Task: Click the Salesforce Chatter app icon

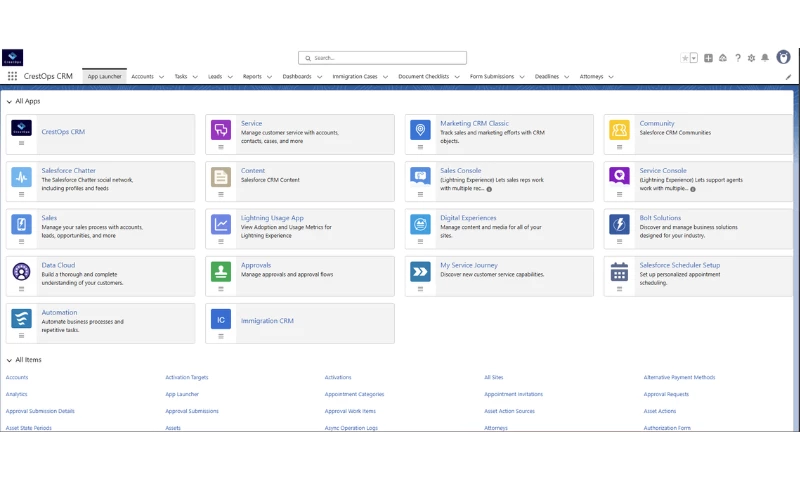Action: 22,177
